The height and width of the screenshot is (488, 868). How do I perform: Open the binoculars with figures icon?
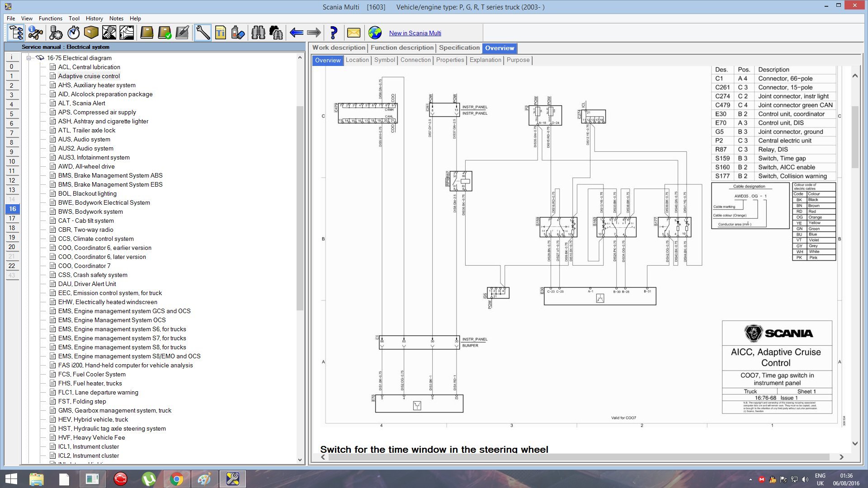point(276,33)
